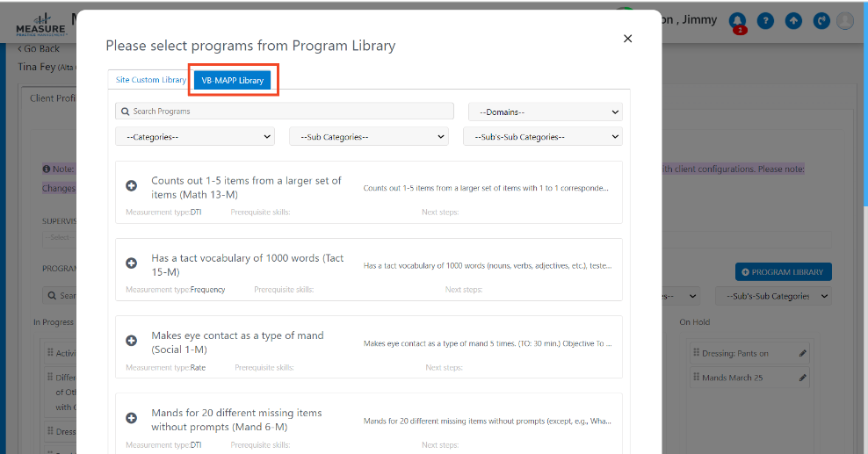Click the Rate measurement type value
Viewport: 868px width, 454px height.
tap(198, 367)
